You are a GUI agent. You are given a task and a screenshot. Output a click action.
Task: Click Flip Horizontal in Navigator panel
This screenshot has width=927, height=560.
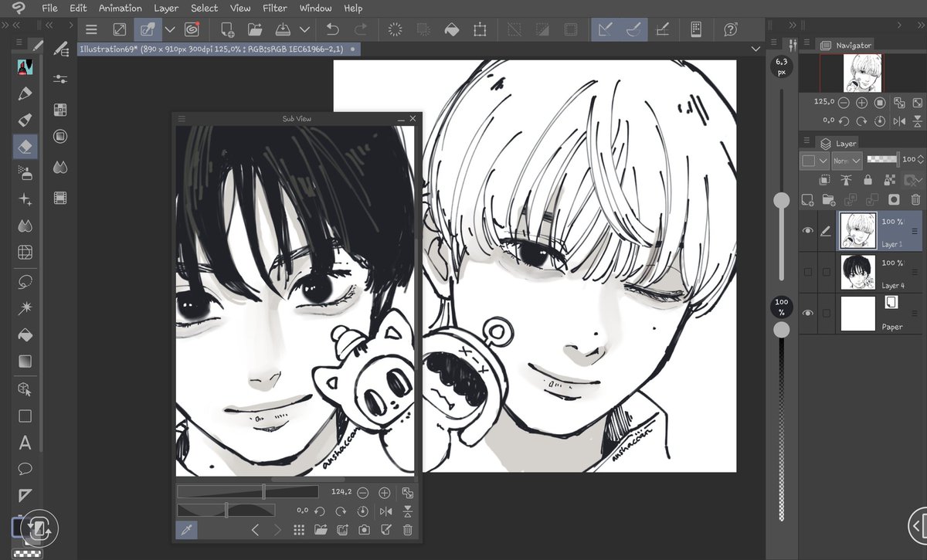pos(899,121)
